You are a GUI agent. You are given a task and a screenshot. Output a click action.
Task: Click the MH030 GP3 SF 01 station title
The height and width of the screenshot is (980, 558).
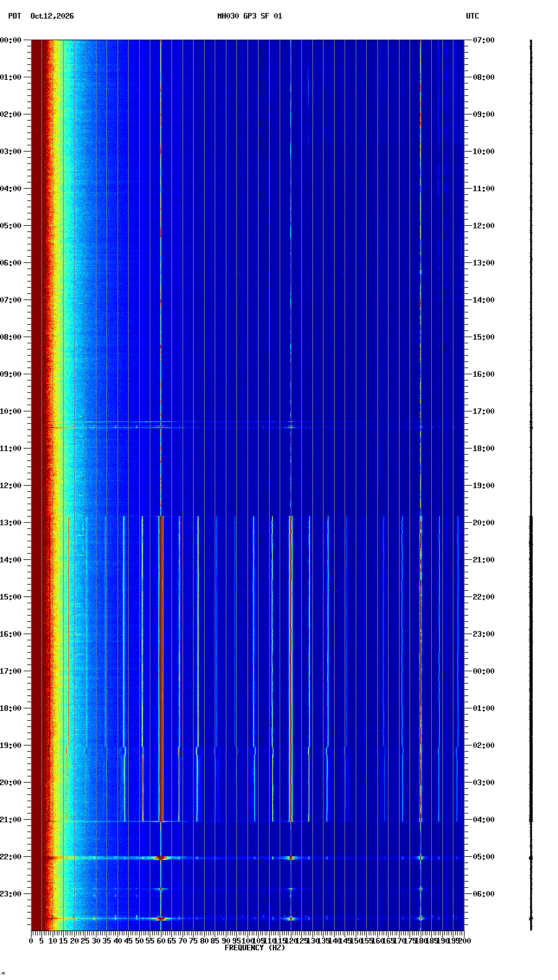(249, 16)
